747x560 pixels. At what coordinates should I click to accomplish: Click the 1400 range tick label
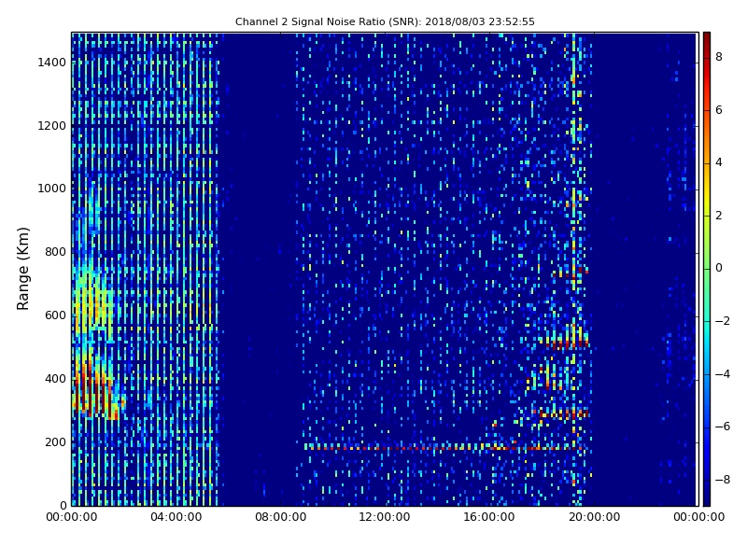click(x=52, y=63)
